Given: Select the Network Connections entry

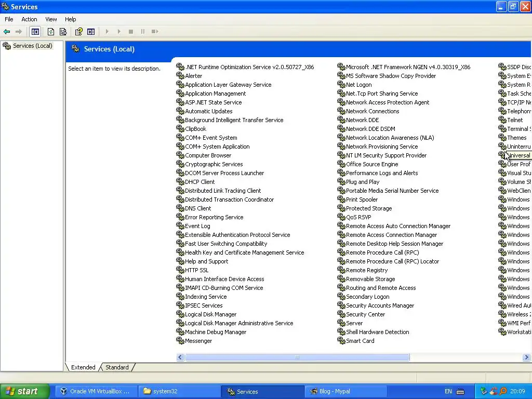Looking at the screenshot, I should [x=373, y=111].
